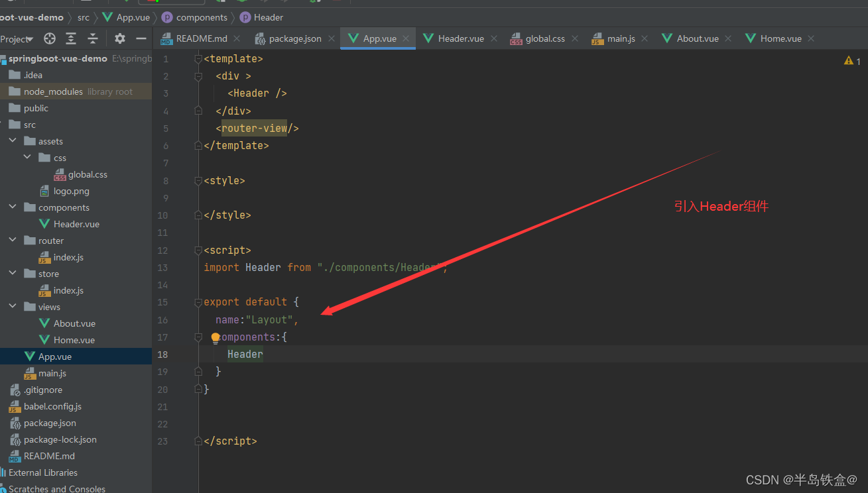Close the App.vue editor tab

(x=406, y=39)
